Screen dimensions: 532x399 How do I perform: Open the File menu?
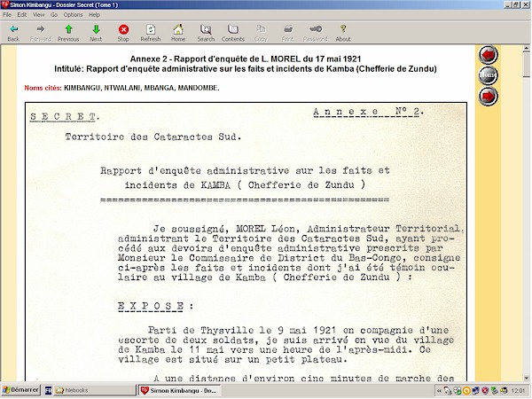[x=8, y=15]
